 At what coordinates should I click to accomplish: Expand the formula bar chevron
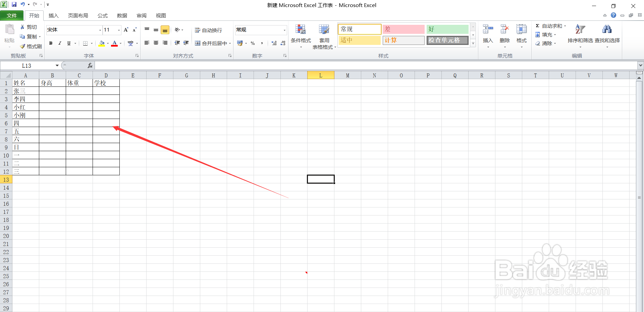[x=641, y=65]
